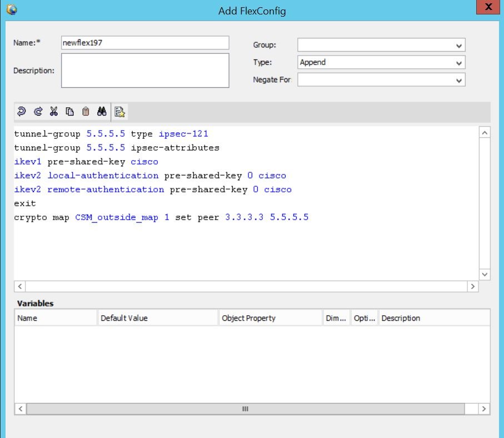Open the Negate For dropdown
The height and width of the screenshot is (438, 504).
point(381,80)
